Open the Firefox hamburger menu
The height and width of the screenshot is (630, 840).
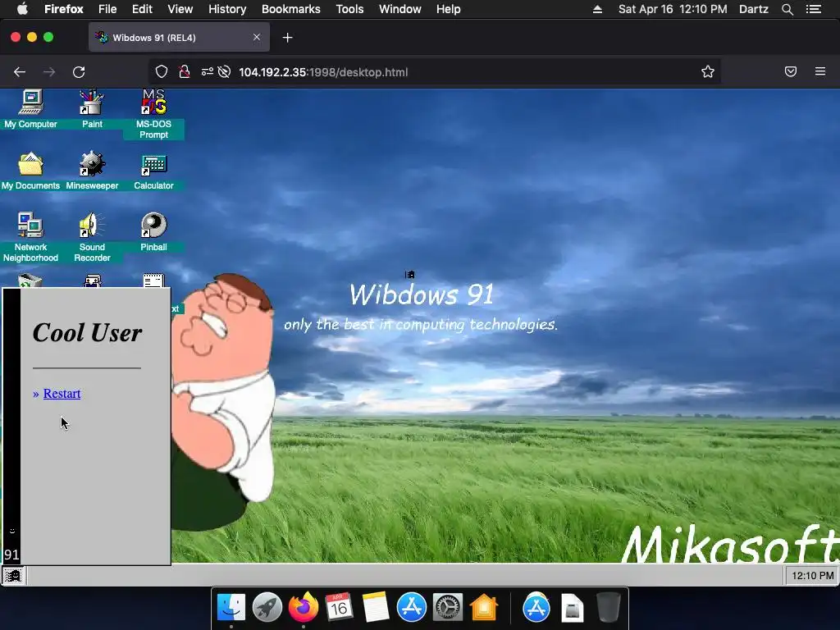(x=820, y=71)
